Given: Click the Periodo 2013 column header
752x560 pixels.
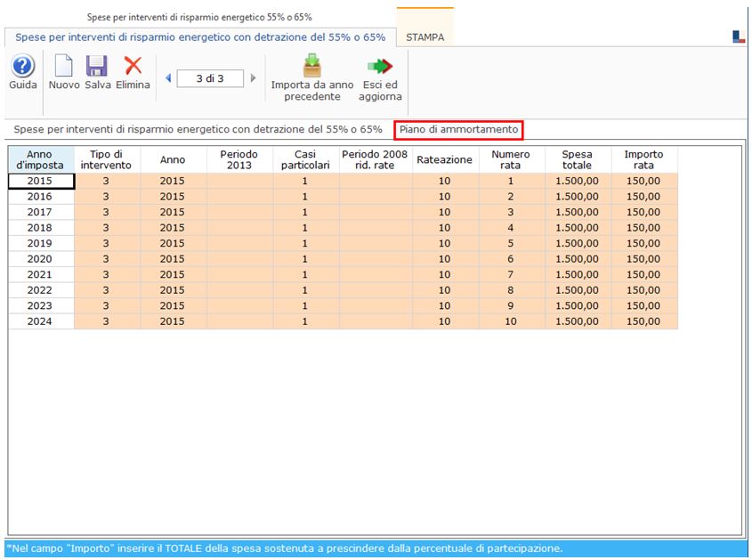Looking at the screenshot, I should pyautogui.click(x=239, y=159).
